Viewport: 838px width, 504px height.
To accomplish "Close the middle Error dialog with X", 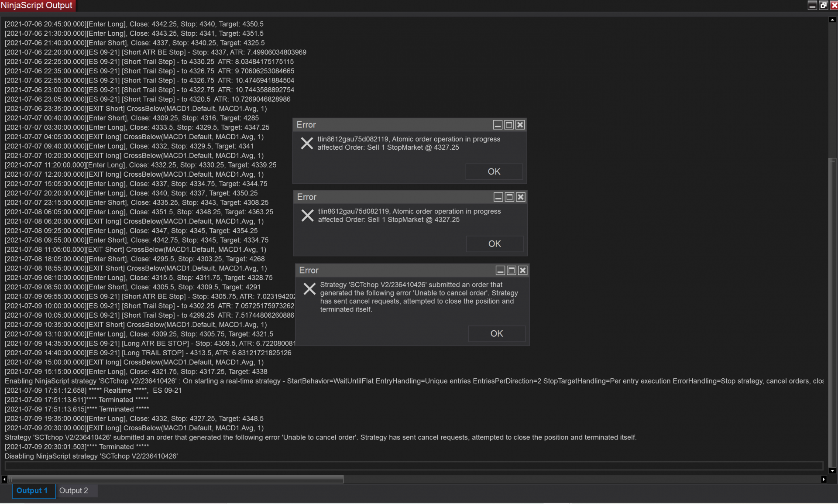I will point(520,197).
